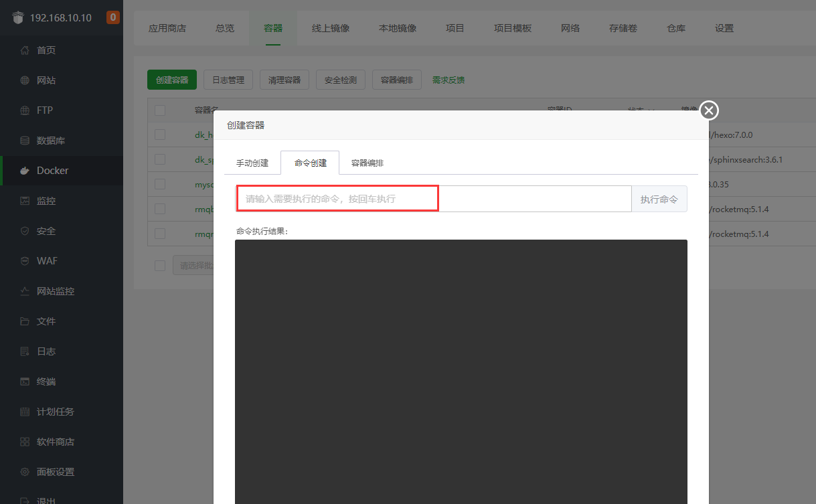816x504 pixels.
Task: Open the 监控 monitoring icon
Action: click(x=25, y=201)
